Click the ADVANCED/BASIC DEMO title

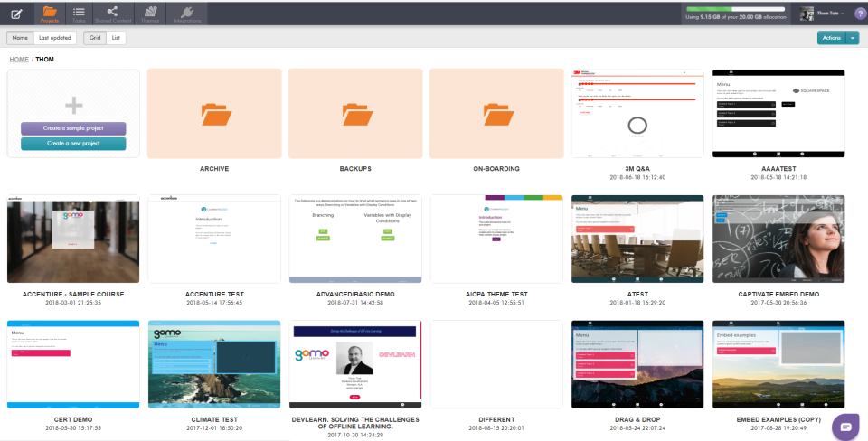coord(355,295)
